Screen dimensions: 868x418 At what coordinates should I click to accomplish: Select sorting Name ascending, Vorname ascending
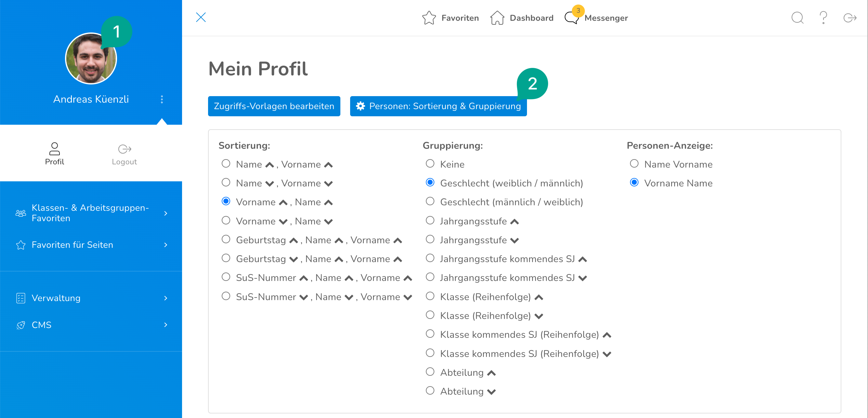226,164
